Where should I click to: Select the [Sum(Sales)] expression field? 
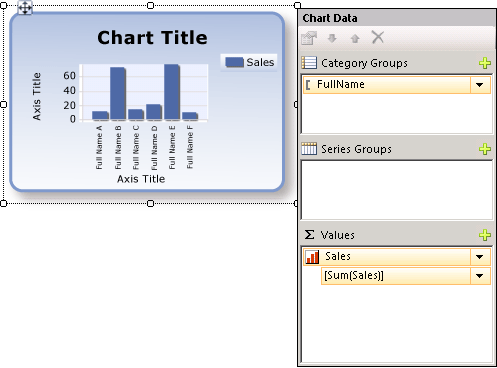406,276
